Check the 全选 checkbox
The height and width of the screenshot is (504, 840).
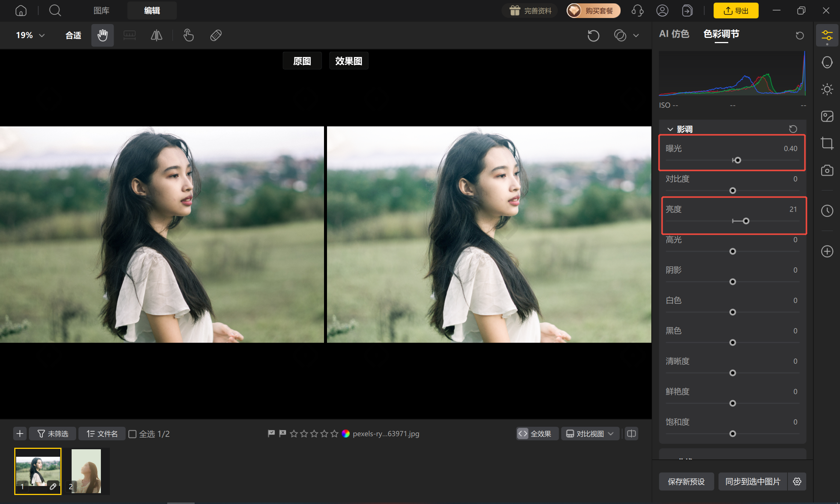click(132, 434)
